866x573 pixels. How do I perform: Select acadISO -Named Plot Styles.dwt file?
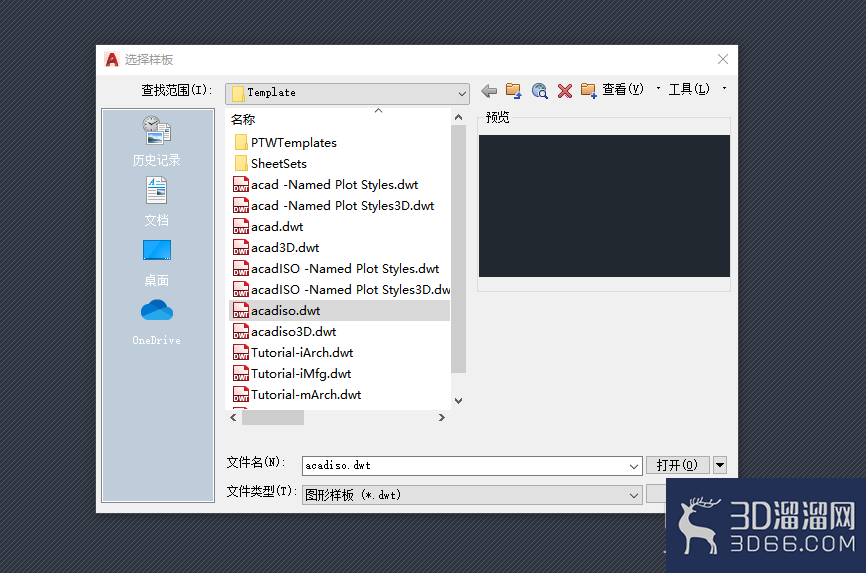coord(336,269)
